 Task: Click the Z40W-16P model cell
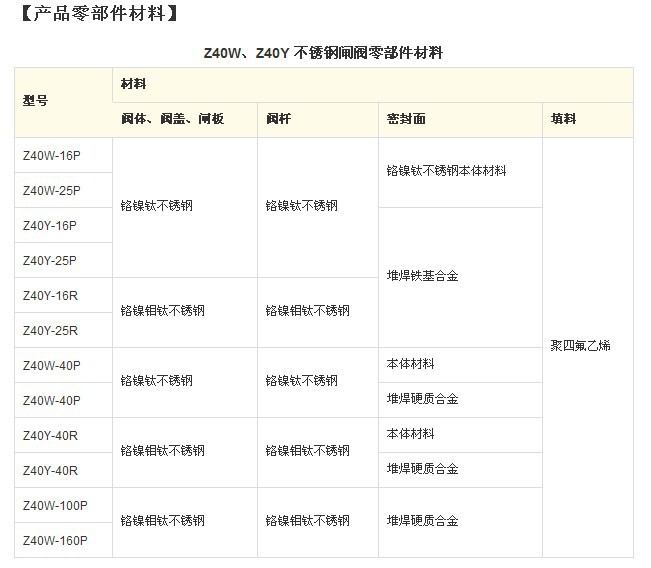pos(51,155)
